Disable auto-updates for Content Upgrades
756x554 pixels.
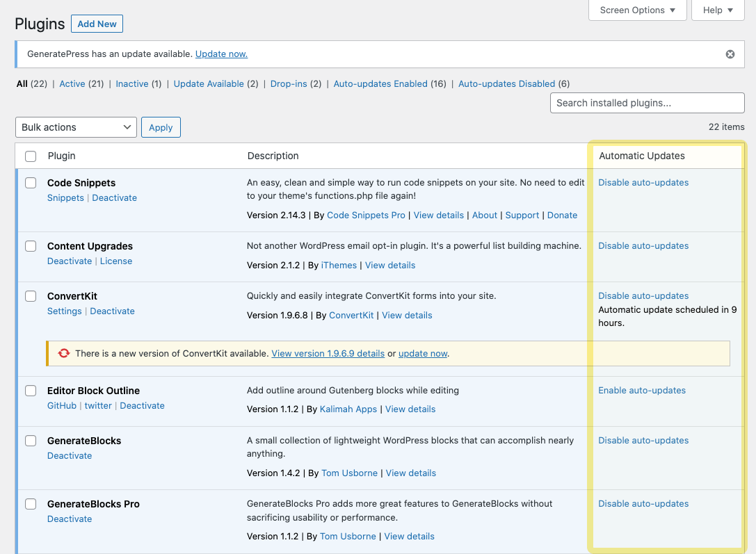click(643, 245)
